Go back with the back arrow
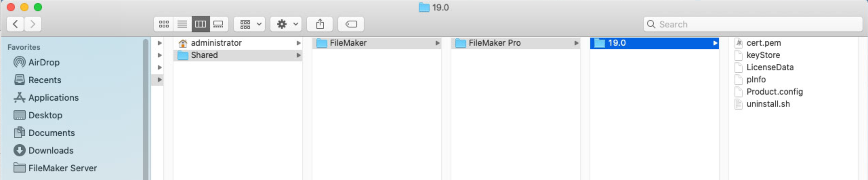868x180 pixels. click(15, 24)
